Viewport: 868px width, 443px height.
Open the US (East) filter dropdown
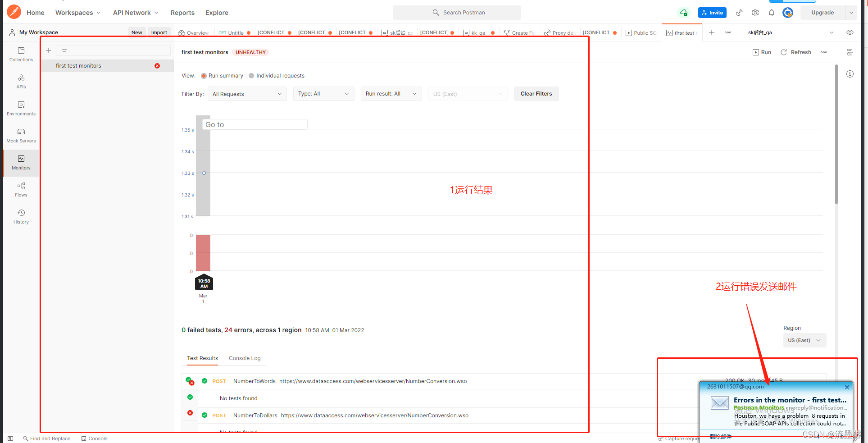tap(468, 94)
